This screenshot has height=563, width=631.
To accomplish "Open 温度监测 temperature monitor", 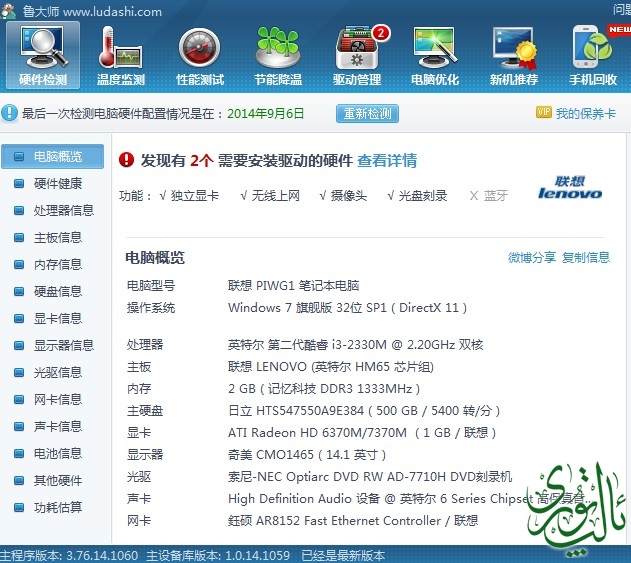I will pos(121,56).
